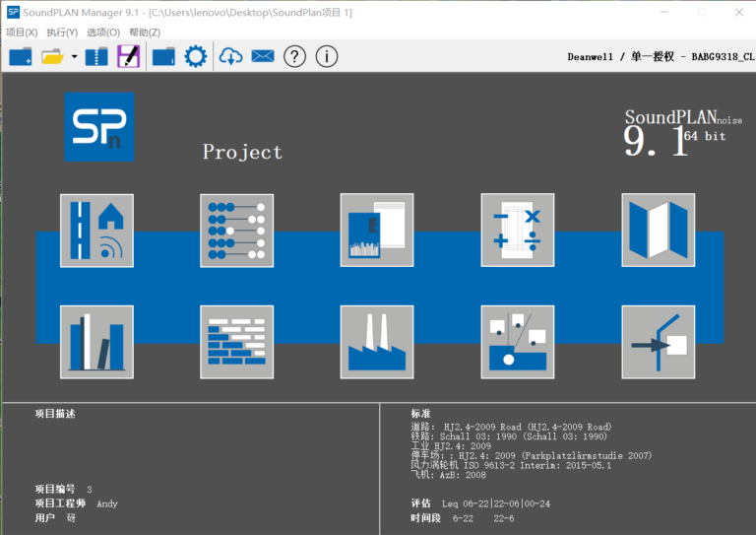Open the noise allotment tile with labeled points
The height and width of the screenshot is (535, 756).
point(518,342)
